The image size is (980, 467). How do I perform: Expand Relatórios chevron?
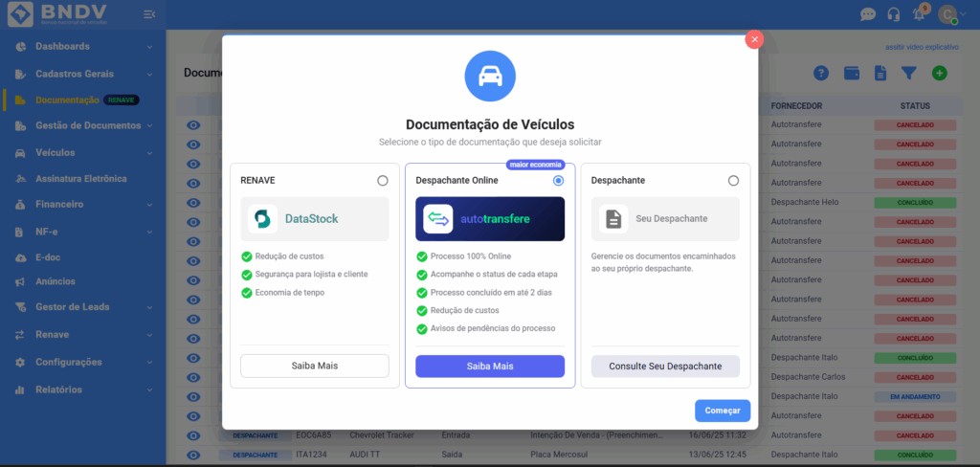150,389
